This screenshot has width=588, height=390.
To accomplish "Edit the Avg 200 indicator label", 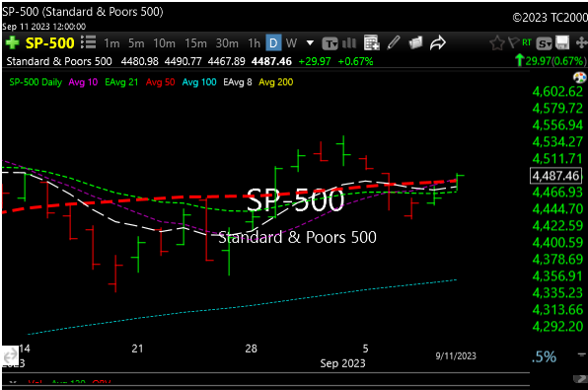I will click(276, 82).
